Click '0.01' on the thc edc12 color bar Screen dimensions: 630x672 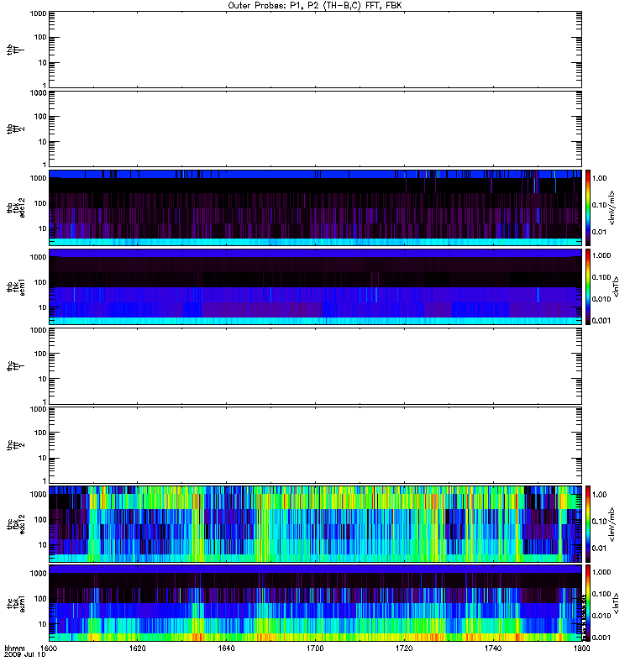click(600, 549)
